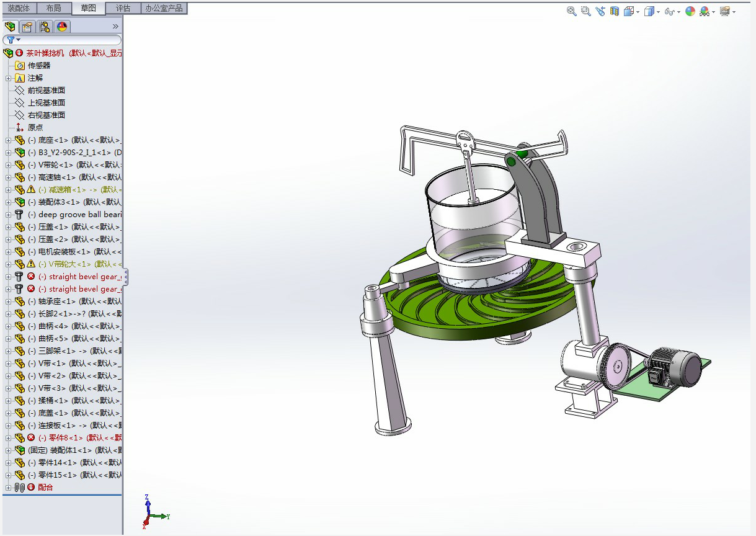Activate the Section View icon
Screen dimensions: 756x536
(614, 11)
